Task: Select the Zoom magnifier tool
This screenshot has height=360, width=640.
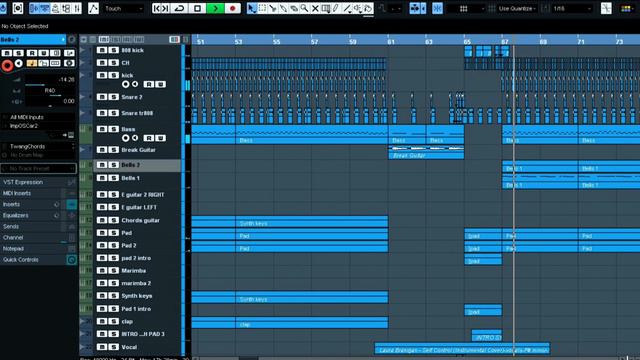Action: click(x=304, y=8)
